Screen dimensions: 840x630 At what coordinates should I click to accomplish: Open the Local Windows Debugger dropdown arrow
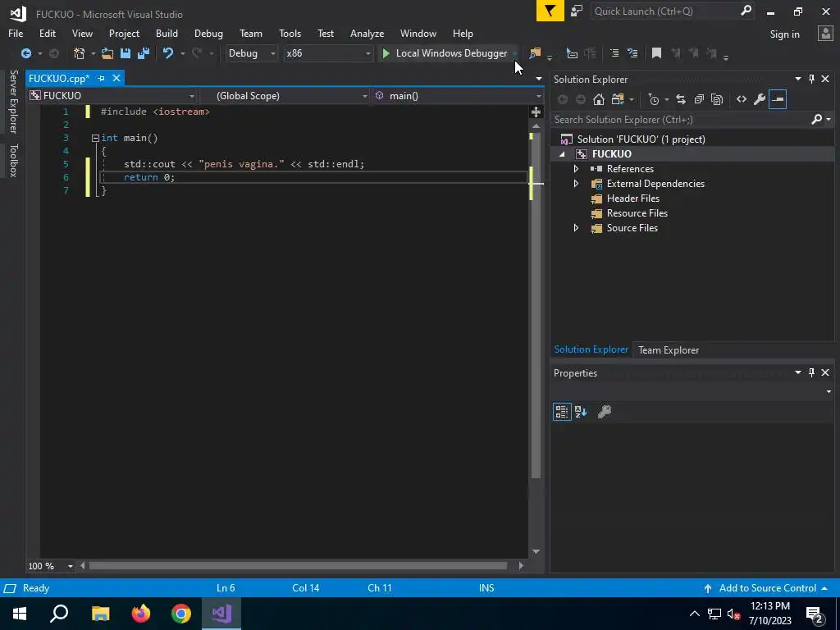coord(514,53)
